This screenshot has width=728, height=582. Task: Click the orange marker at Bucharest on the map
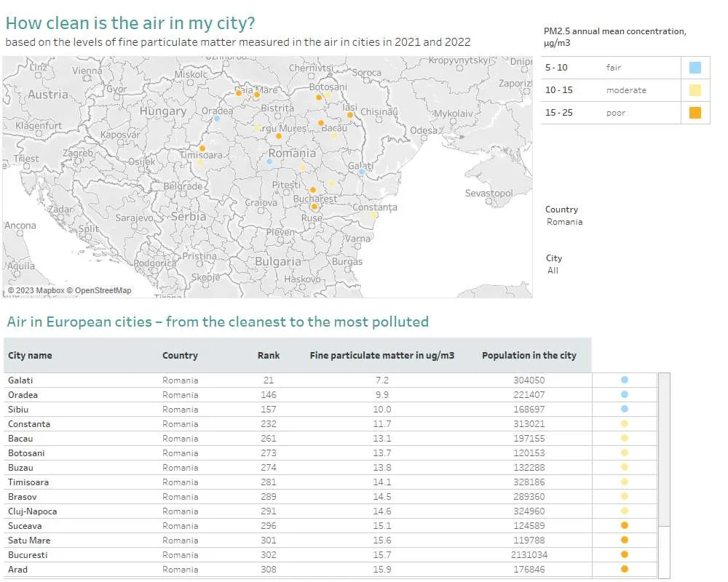click(x=314, y=207)
